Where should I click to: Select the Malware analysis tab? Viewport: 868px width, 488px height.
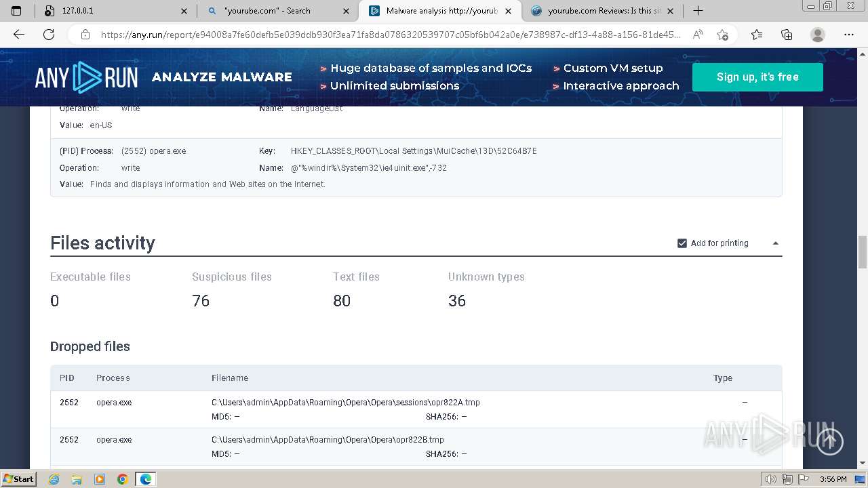click(x=440, y=11)
